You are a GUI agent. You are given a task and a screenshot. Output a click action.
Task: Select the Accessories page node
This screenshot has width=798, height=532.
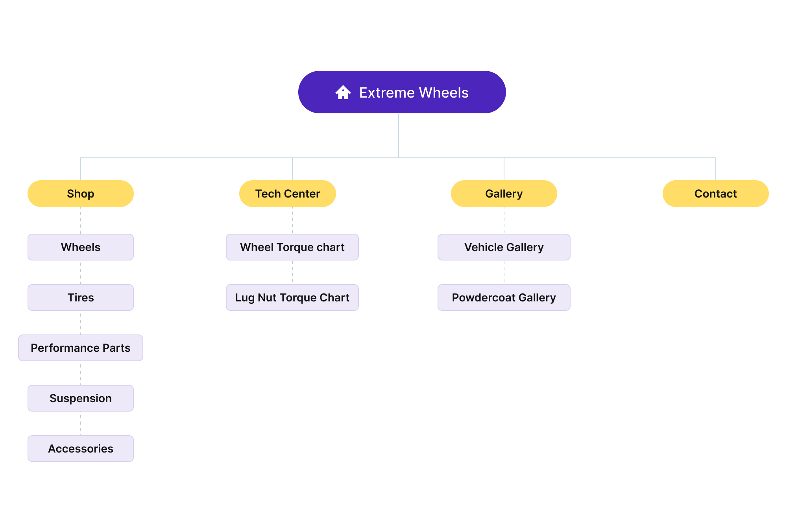click(x=81, y=449)
